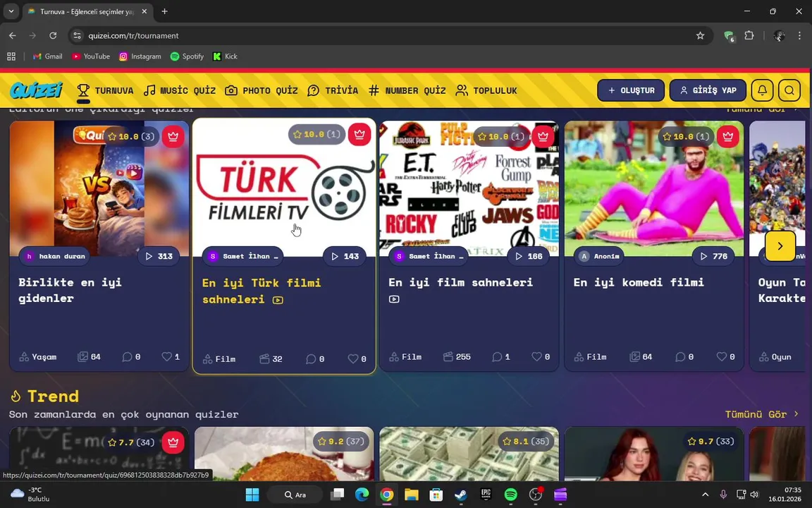The height and width of the screenshot is (508, 812).
Task: Open the Windows Start menu
Action: [x=252, y=495]
